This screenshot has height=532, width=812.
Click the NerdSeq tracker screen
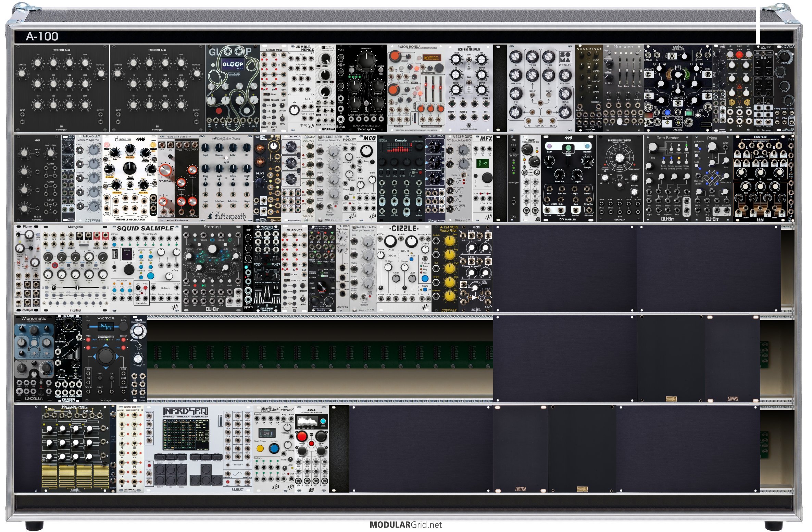click(x=186, y=435)
